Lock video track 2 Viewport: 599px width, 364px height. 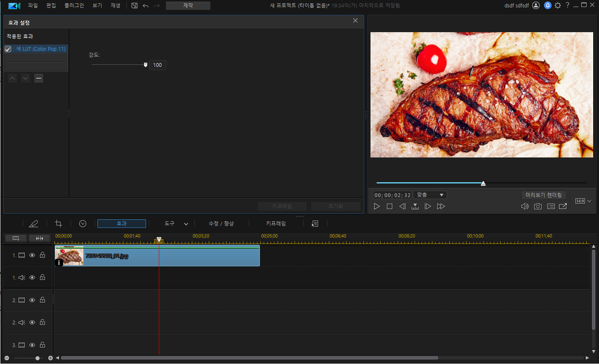[42, 300]
